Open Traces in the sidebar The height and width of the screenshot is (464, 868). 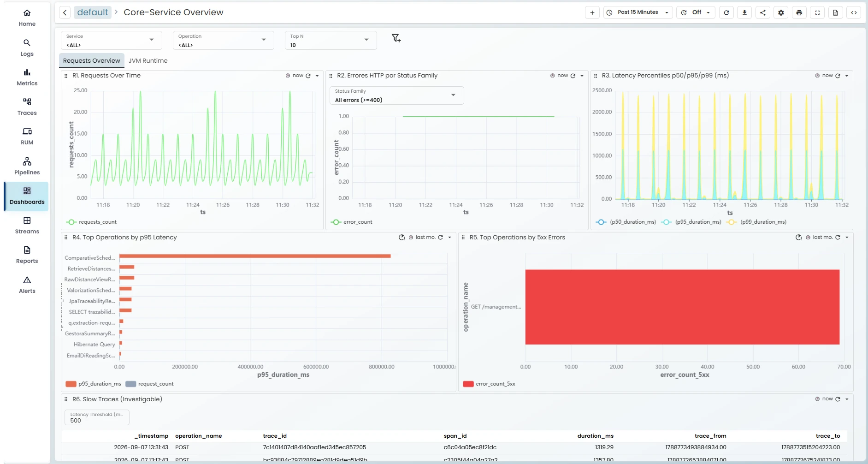[x=27, y=107]
